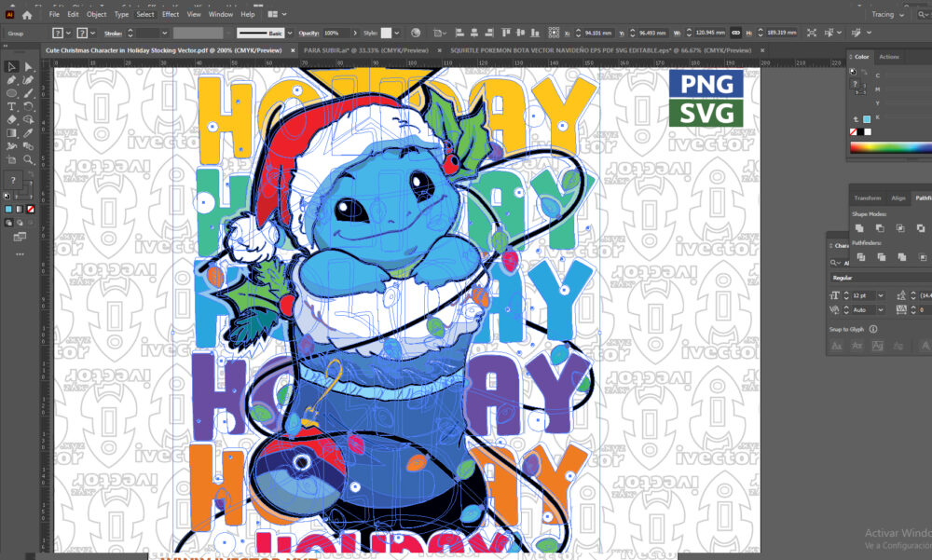Expand Stroke weight dropdown
Screen dimensions: 932x560
coord(165,34)
